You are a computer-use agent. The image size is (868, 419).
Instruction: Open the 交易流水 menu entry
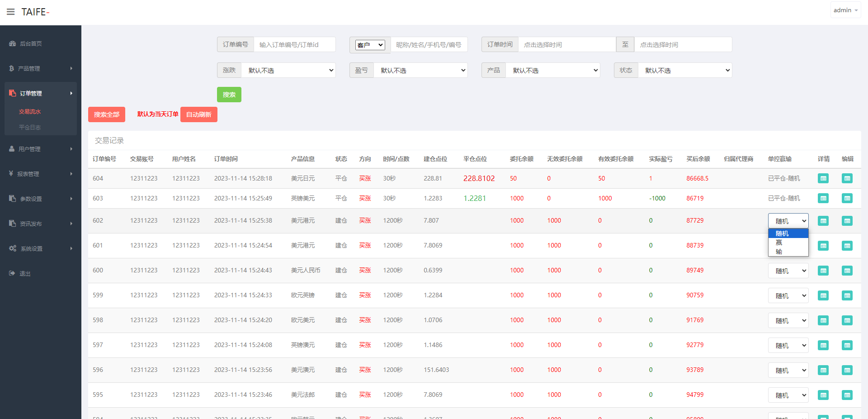(x=30, y=111)
